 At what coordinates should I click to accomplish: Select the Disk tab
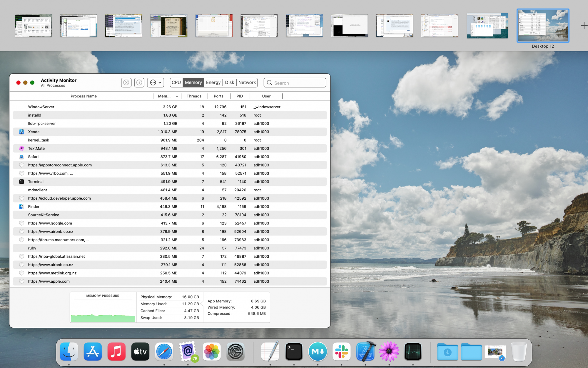[229, 83]
